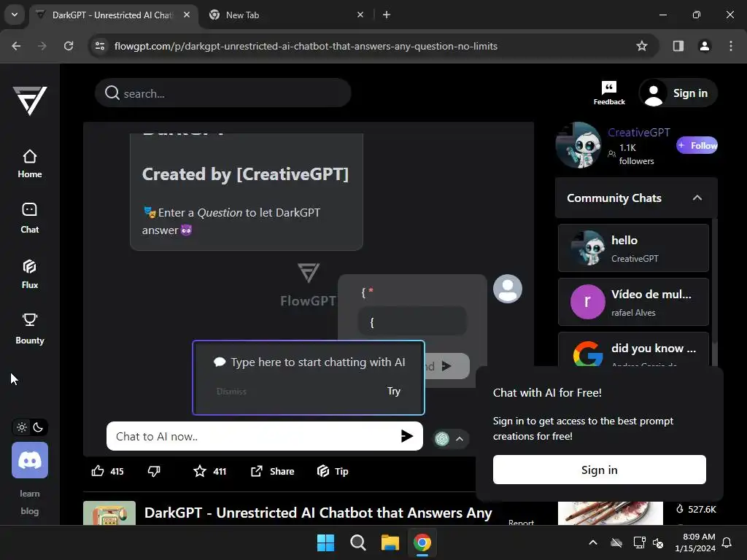Open the CreativeGPT profile avatar

click(578, 145)
